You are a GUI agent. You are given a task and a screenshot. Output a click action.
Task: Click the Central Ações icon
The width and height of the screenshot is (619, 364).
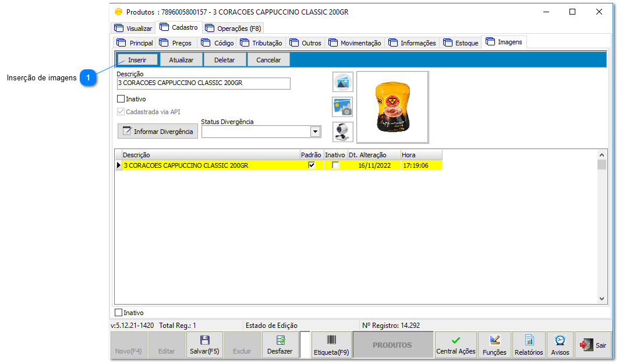tap(455, 345)
